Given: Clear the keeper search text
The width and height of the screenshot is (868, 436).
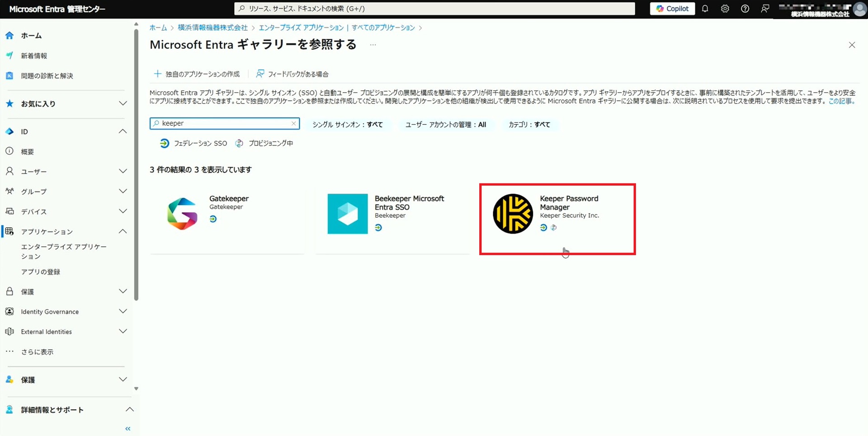Looking at the screenshot, I should [x=293, y=123].
